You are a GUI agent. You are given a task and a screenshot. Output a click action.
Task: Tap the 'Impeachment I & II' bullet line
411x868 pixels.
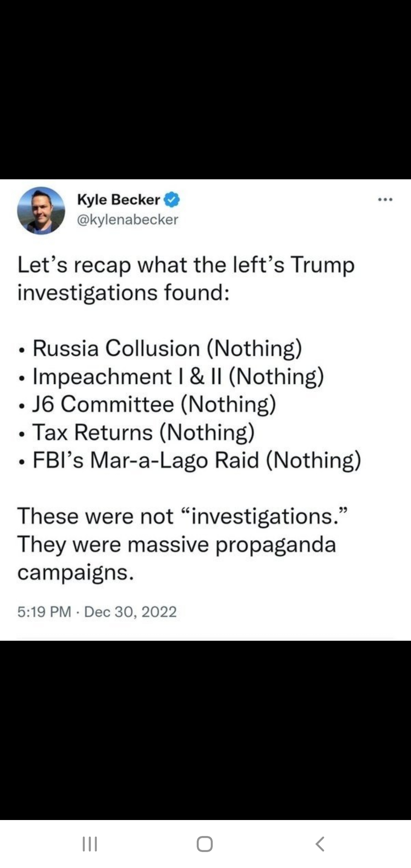point(178,376)
